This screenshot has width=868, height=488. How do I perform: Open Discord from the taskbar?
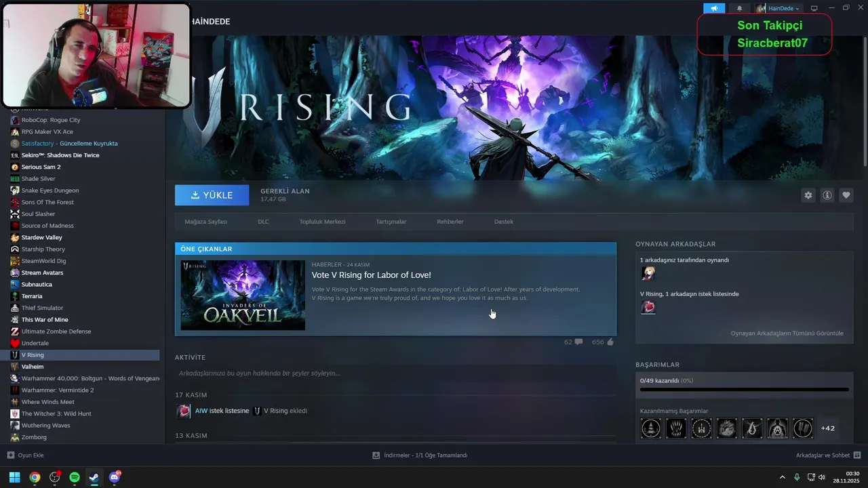[x=115, y=477]
